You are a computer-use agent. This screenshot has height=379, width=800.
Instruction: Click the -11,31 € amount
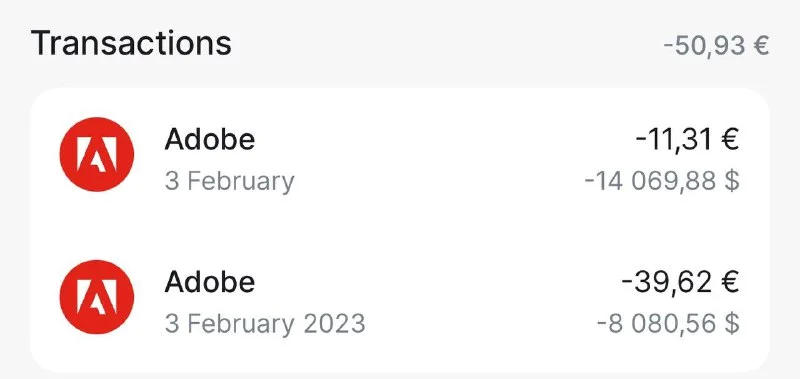point(687,139)
